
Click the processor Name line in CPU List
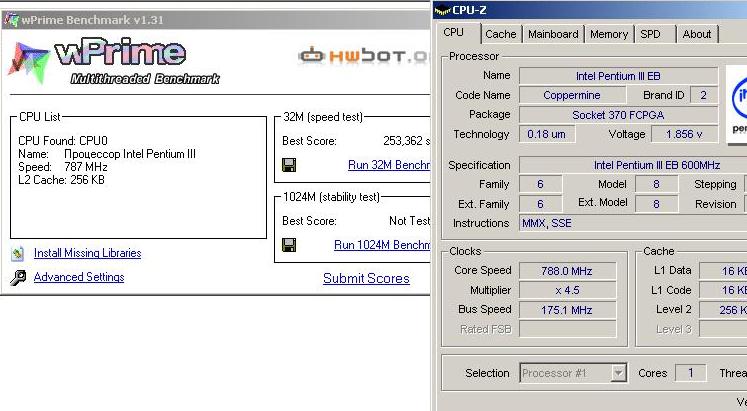point(107,154)
